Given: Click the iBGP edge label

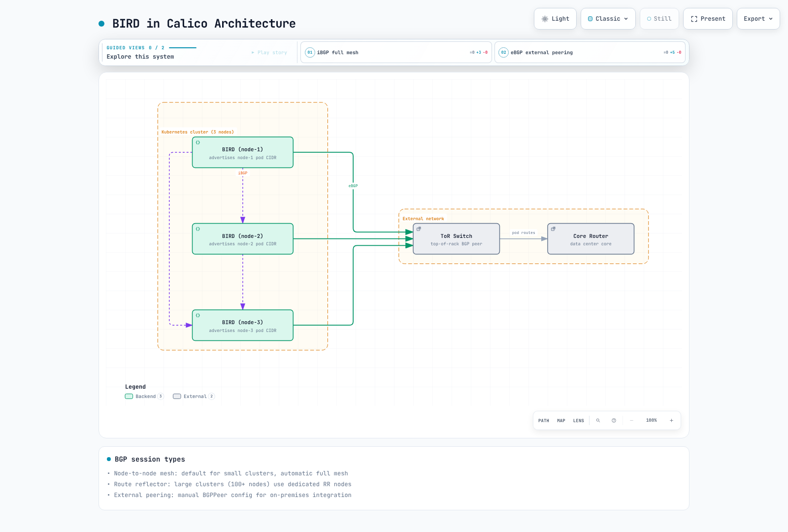Looking at the screenshot, I should point(243,173).
